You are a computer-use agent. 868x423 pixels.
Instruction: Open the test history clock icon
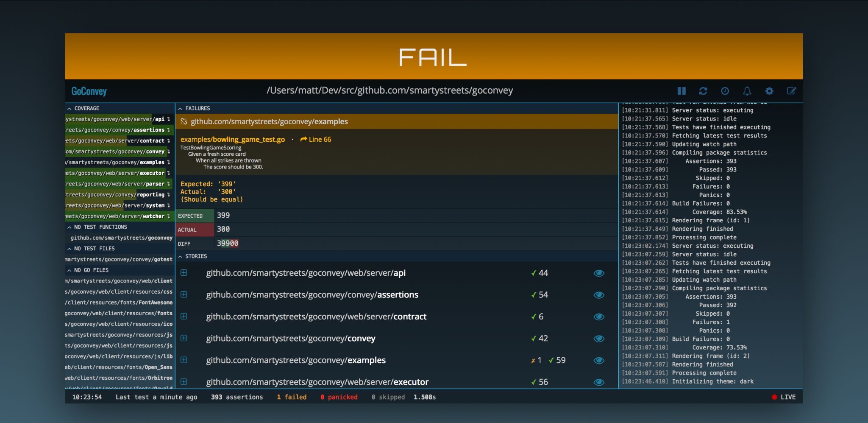pyautogui.click(x=725, y=91)
